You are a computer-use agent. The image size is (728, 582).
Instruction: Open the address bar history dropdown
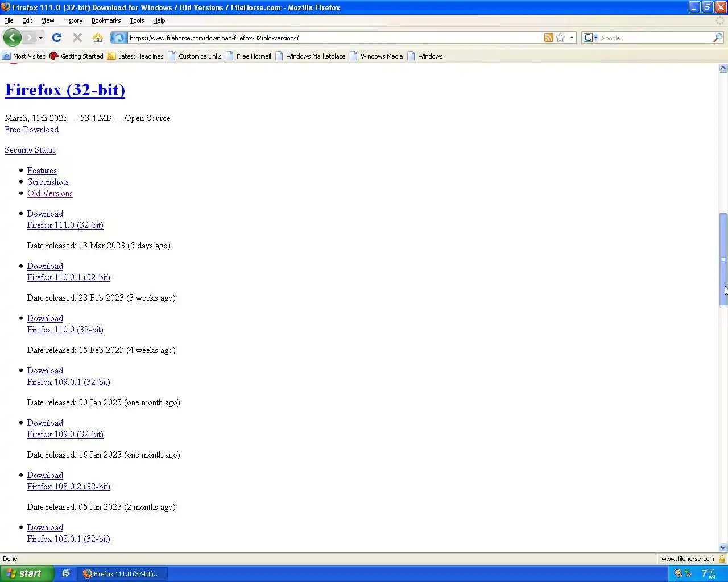click(x=572, y=38)
